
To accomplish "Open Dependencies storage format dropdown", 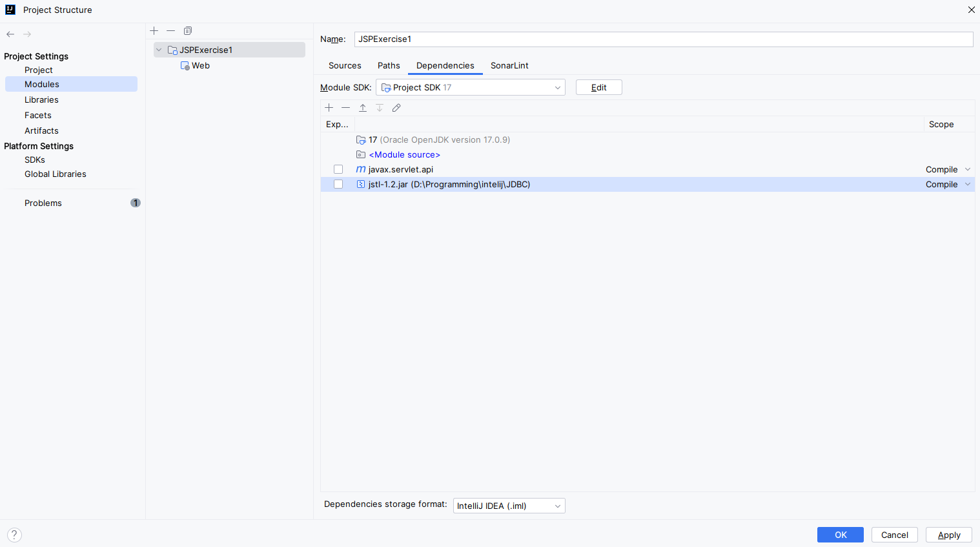I will [x=509, y=506].
